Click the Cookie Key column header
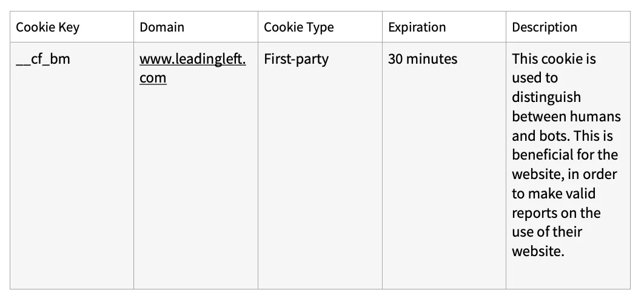The height and width of the screenshot is (301, 644). pyautogui.click(x=48, y=27)
